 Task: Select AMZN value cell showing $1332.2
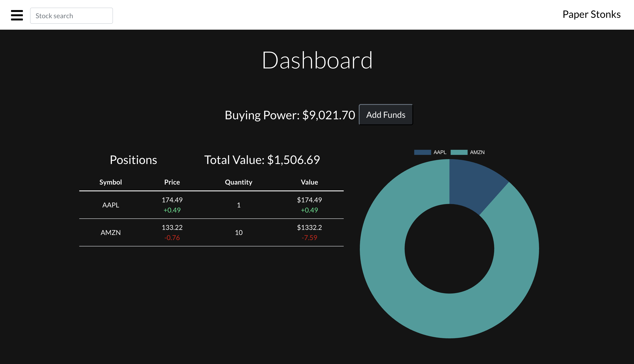[x=309, y=227]
